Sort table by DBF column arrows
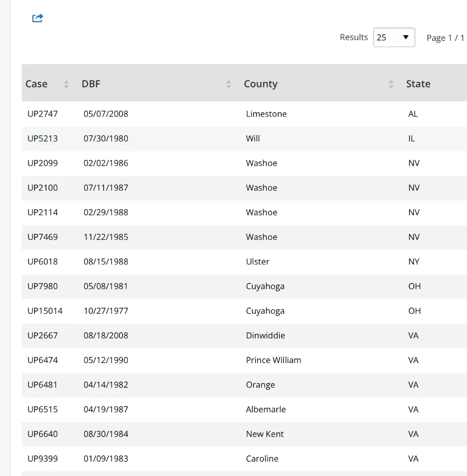The height and width of the screenshot is (476, 467). 229,84
